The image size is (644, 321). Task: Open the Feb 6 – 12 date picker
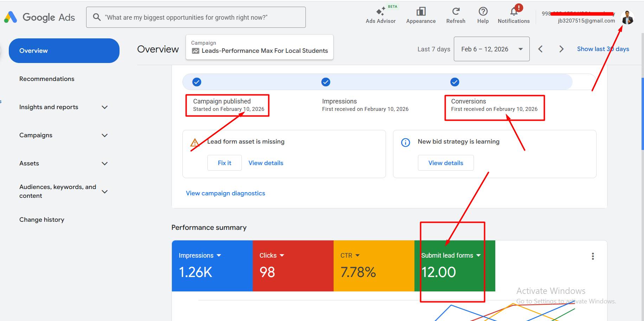click(491, 49)
